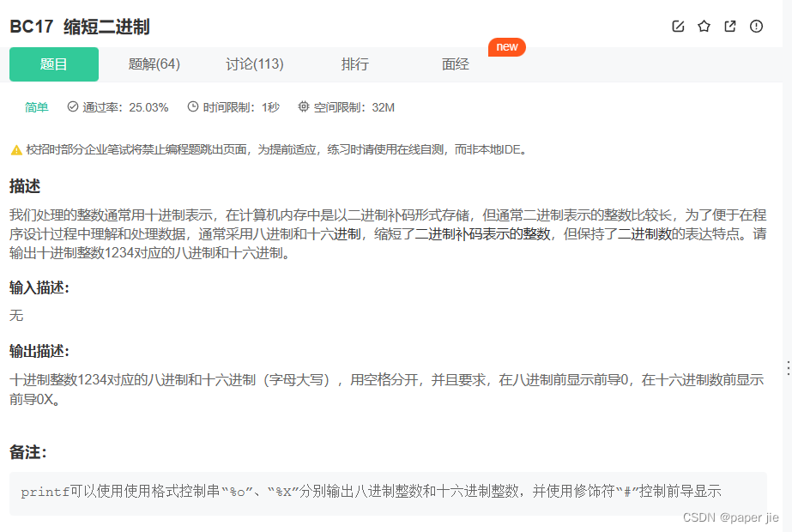This screenshot has width=792, height=532.
Task: Select the 题目 tab
Action: [54, 64]
